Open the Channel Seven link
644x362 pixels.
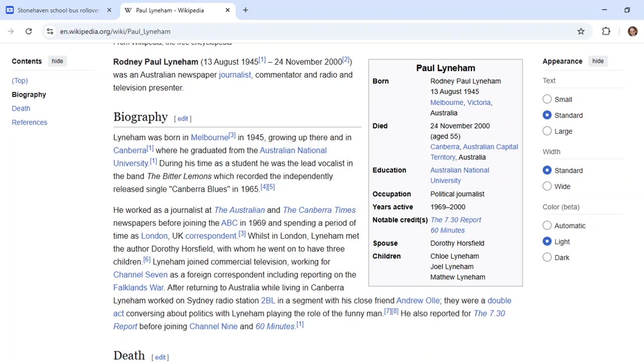140,275
